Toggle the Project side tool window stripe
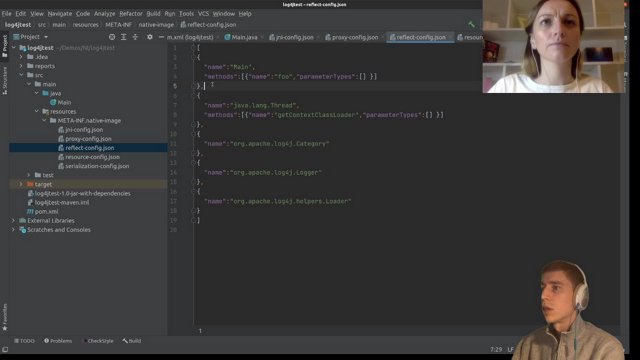 [x=4, y=46]
